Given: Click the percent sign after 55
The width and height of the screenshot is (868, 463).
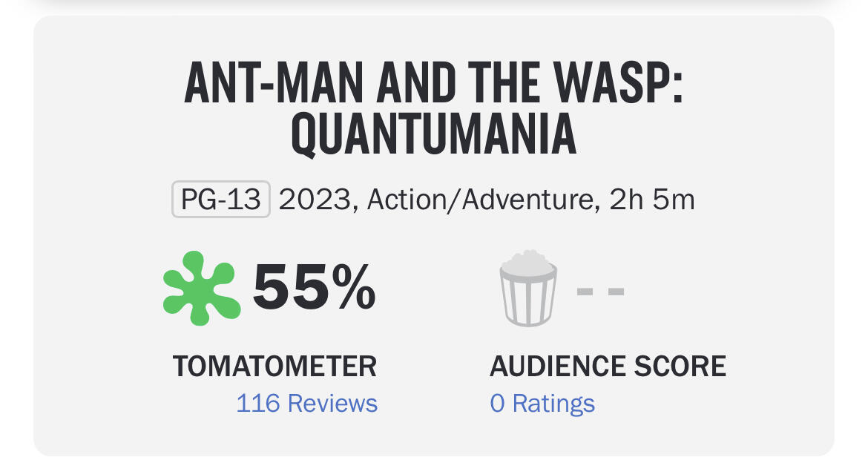Looking at the screenshot, I should coord(353,288).
